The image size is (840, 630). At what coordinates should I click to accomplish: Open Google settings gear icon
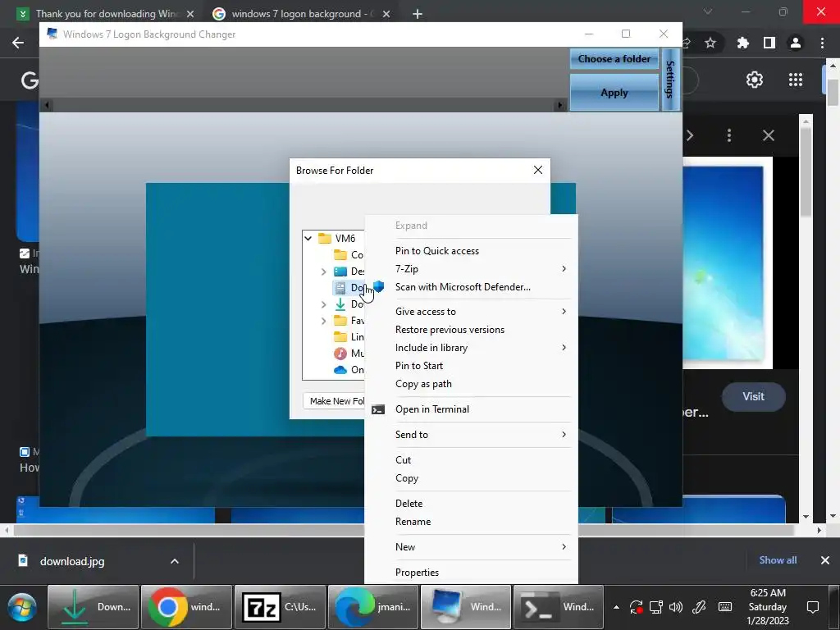(755, 80)
